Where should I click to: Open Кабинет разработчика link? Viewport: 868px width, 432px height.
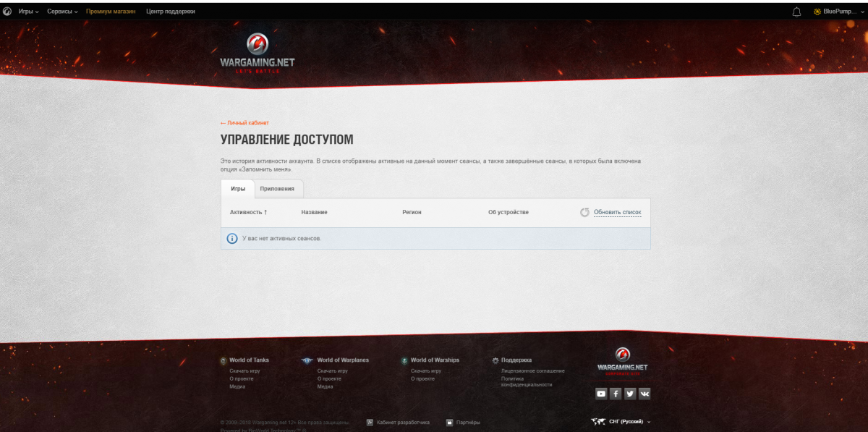coord(403,422)
